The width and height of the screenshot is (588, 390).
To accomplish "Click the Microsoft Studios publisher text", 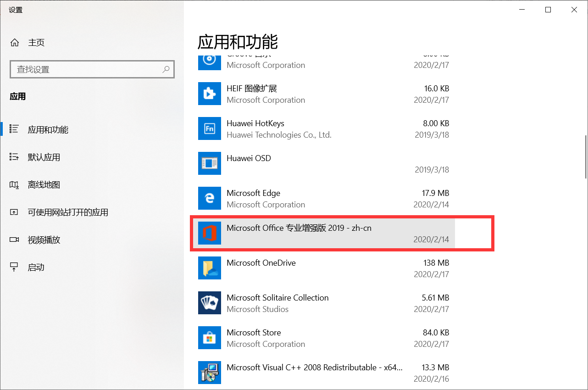I will (x=258, y=309).
